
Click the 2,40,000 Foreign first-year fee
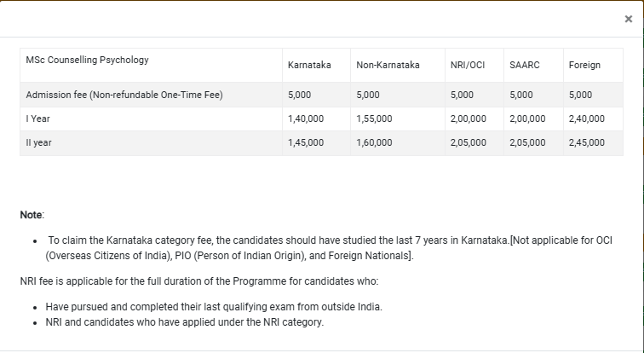pyautogui.click(x=586, y=119)
